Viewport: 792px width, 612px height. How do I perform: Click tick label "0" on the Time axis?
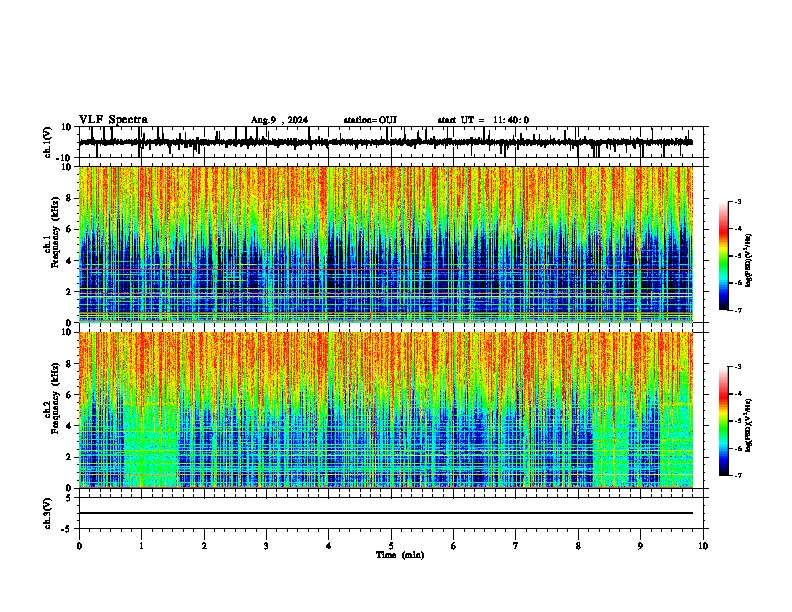(79, 546)
